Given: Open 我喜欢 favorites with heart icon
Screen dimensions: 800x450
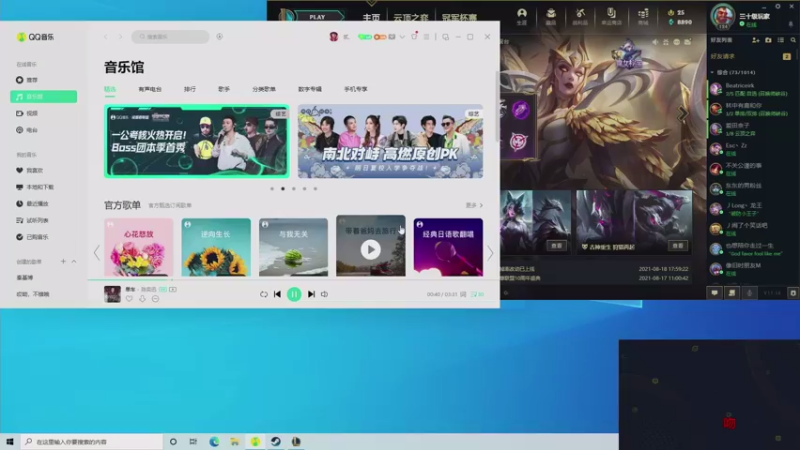Looking at the screenshot, I should tap(29, 170).
